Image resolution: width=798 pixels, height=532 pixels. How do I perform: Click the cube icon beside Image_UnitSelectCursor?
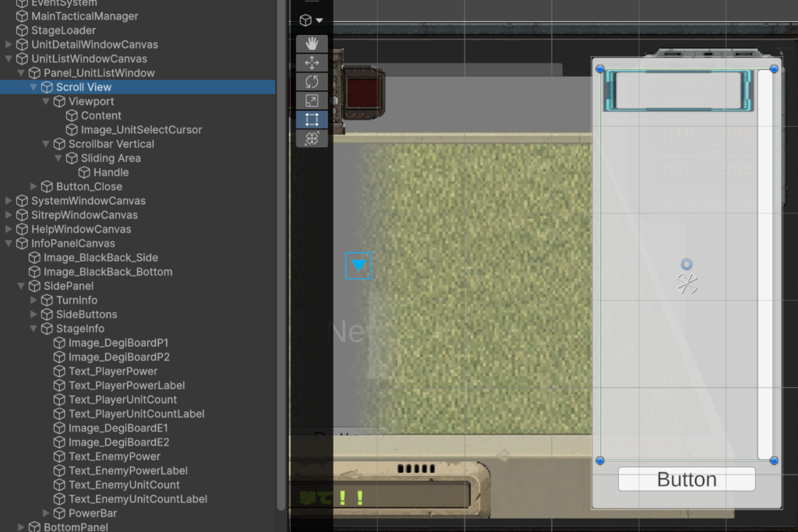point(72,130)
